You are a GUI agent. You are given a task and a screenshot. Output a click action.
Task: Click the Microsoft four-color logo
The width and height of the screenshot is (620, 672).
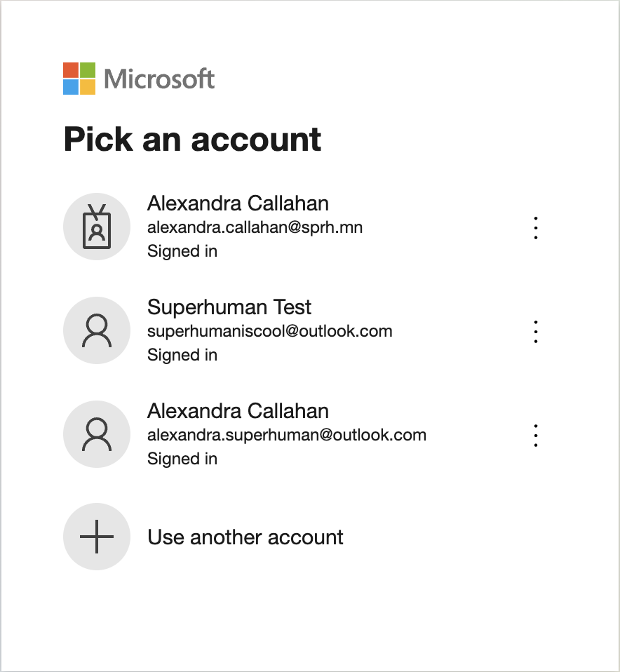tap(79, 79)
